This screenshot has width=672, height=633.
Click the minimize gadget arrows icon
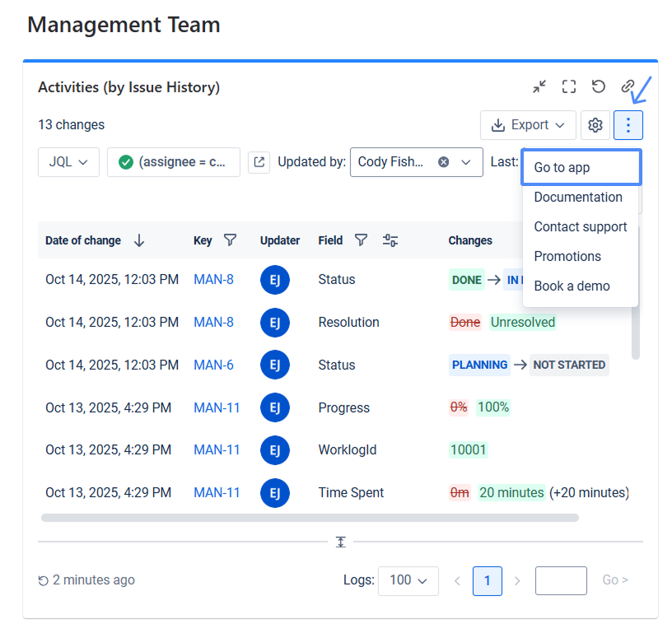pyautogui.click(x=539, y=86)
